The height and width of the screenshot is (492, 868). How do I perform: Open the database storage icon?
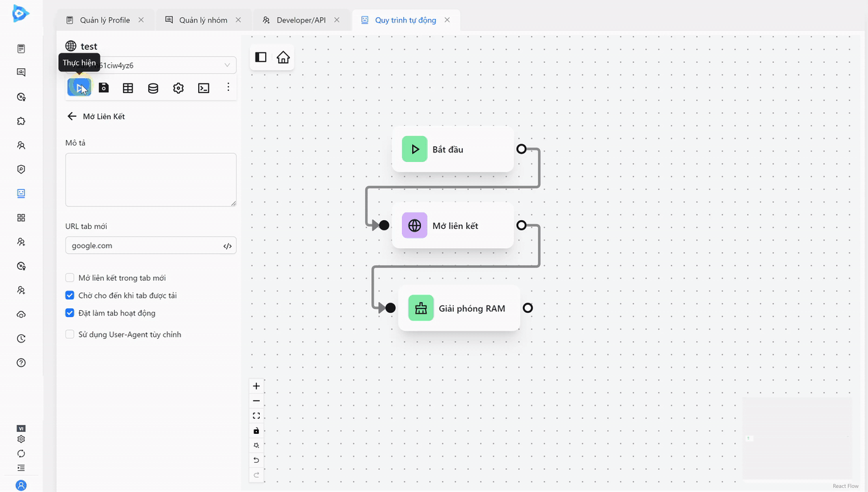pos(153,87)
